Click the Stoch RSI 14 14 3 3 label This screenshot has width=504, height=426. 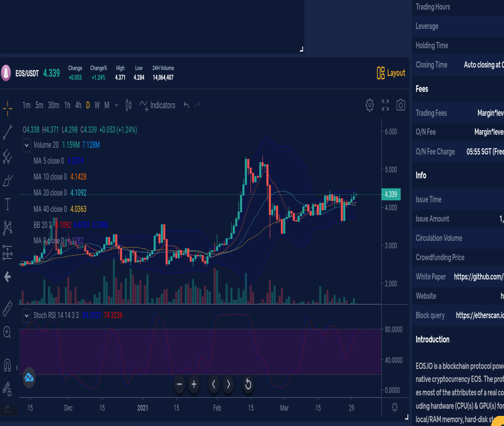click(x=56, y=315)
